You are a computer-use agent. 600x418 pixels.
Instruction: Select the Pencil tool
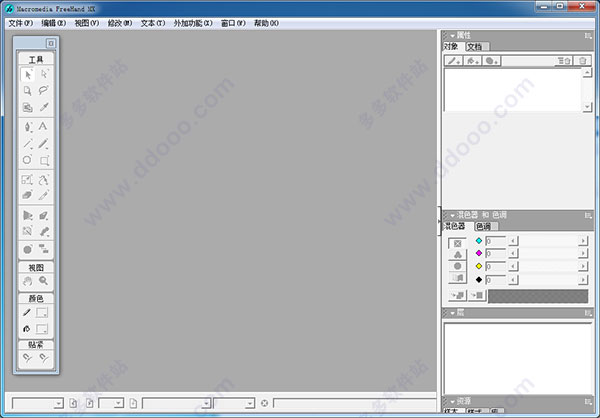click(x=44, y=144)
